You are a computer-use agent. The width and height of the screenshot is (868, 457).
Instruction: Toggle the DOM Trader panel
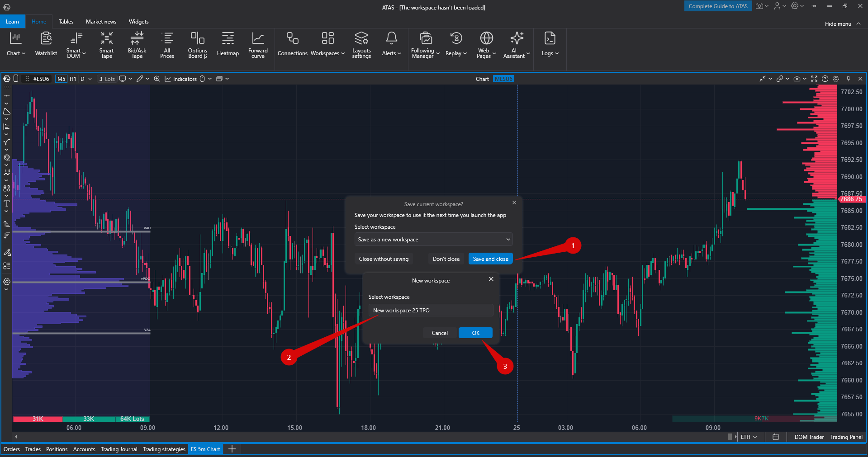[809, 437]
